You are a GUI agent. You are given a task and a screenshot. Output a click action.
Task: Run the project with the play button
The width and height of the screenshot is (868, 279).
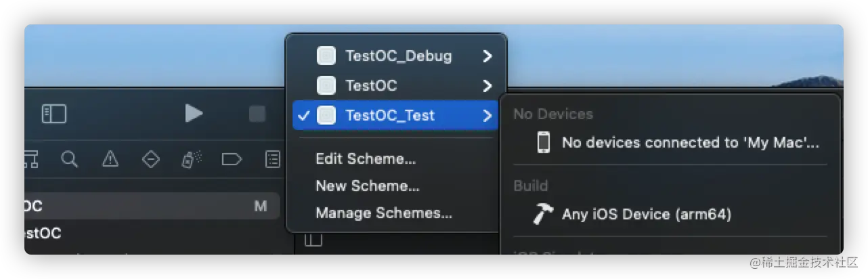[x=194, y=114]
